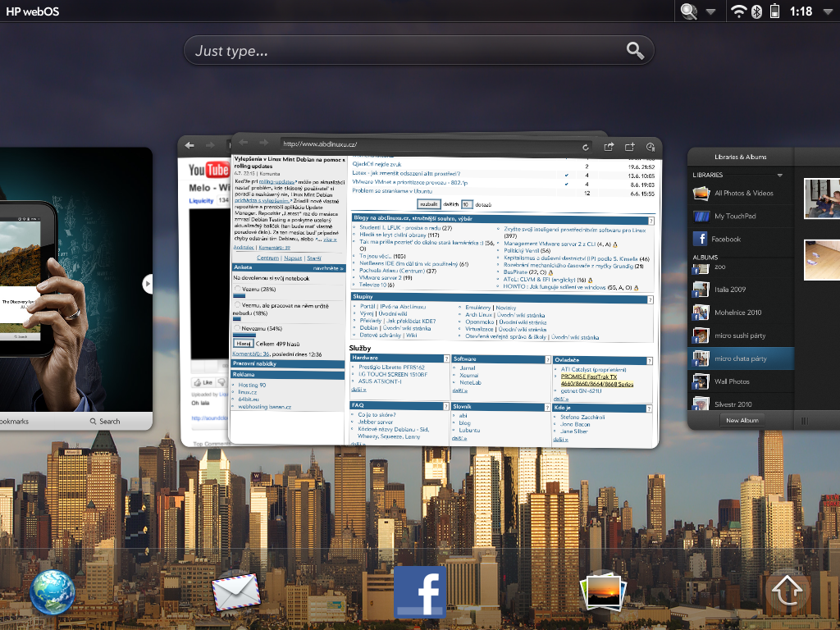Viewport: 840px width, 630px height.
Task: Select 'Vezmu (28%)' poll radio button
Action: click(238, 290)
